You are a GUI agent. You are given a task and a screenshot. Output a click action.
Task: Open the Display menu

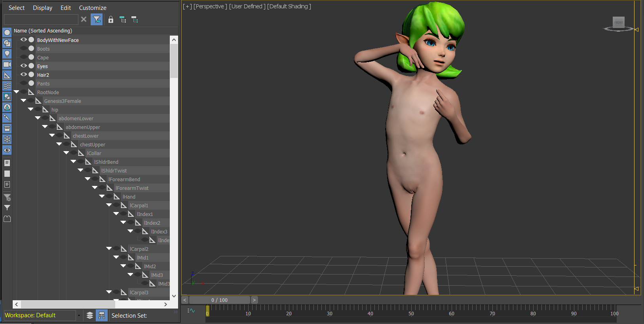(x=42, y=8)
